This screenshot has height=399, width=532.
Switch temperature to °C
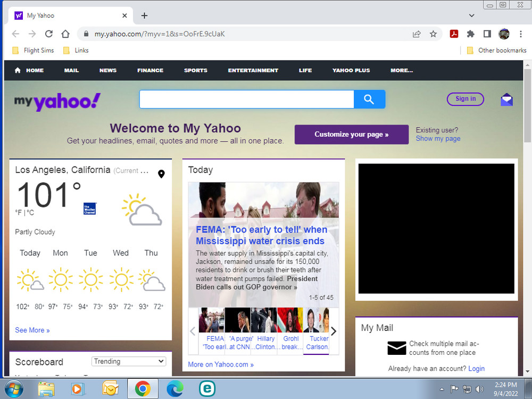coord(30,212)
